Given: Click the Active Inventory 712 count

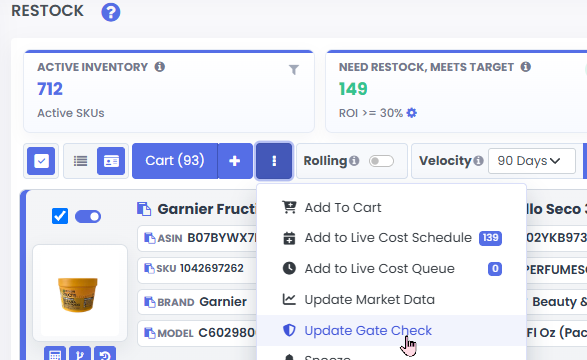Looking at the screenshot, I should coord(50,89).
